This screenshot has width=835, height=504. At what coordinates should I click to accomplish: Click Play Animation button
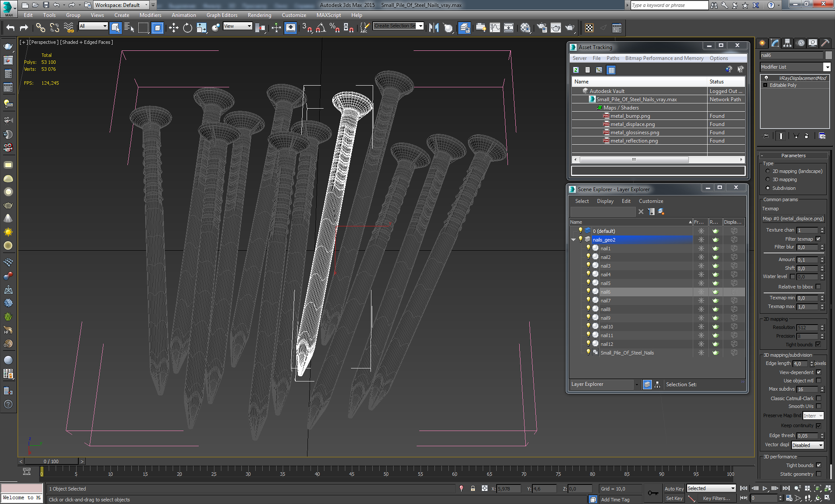[765, 488]
